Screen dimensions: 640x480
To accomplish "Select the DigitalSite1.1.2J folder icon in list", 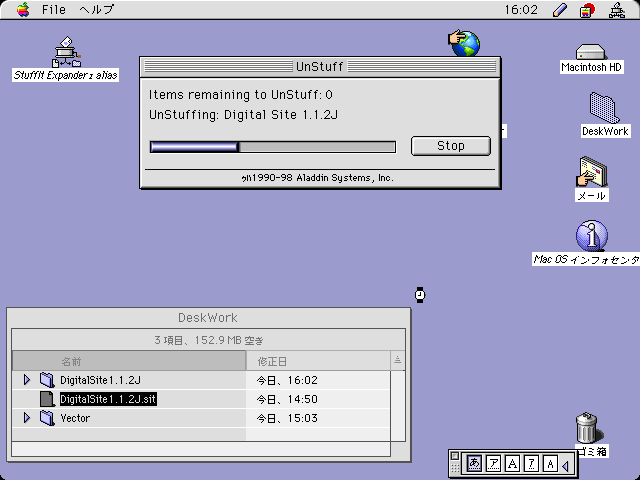I will [x=47, y=380].
